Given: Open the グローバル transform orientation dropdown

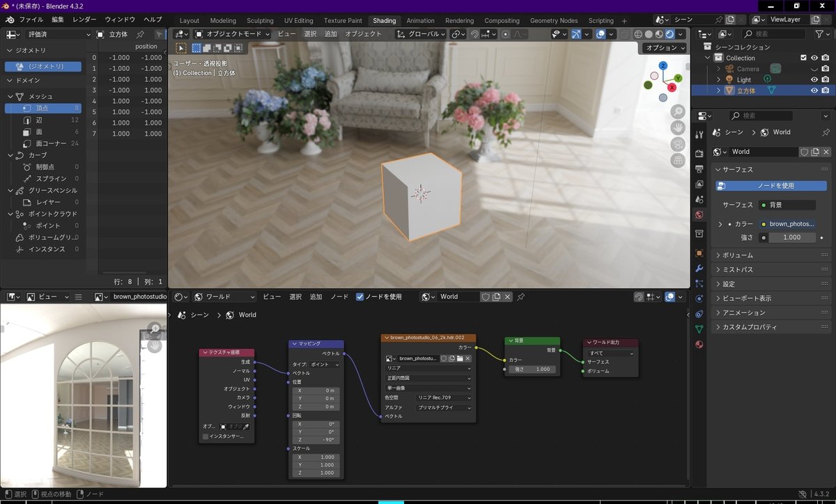Looking at the screenshot, I should (420, 33).
